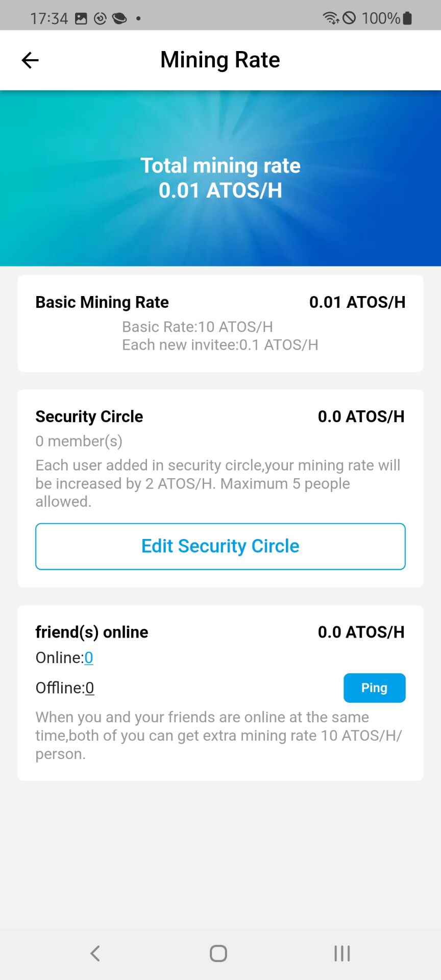This screenshot has height=980, width=441.
Task: Select the Basic Mining Rate card heading
Action: [102, 302]
